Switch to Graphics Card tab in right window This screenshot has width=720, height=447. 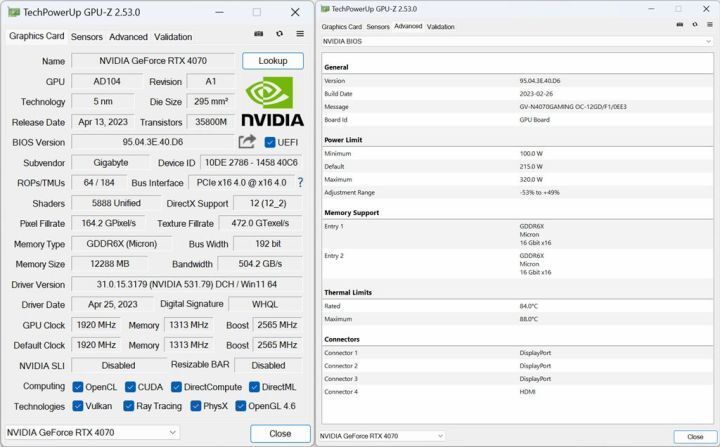pos(342,27)
